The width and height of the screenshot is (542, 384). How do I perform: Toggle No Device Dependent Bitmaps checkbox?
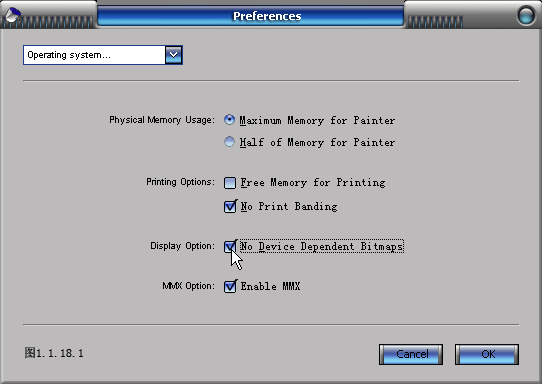click(x=230, y=246)
